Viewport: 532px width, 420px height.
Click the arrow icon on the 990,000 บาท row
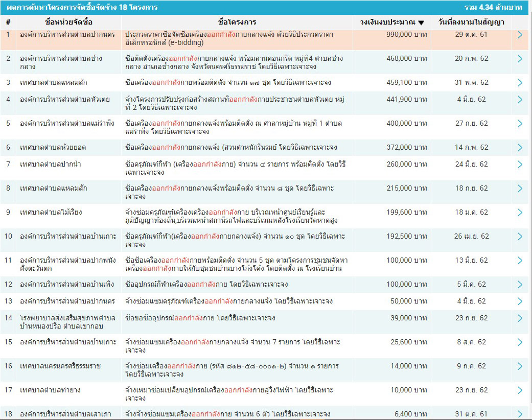coord(520,35)
